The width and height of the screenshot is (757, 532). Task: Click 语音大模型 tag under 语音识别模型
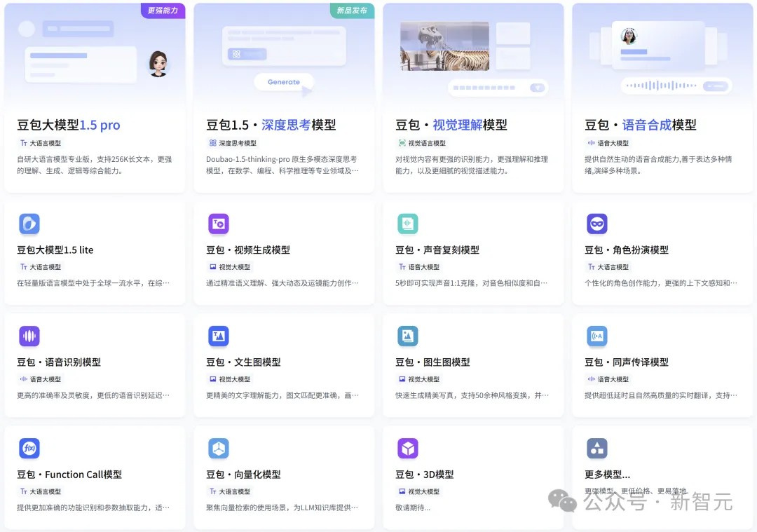41,379
